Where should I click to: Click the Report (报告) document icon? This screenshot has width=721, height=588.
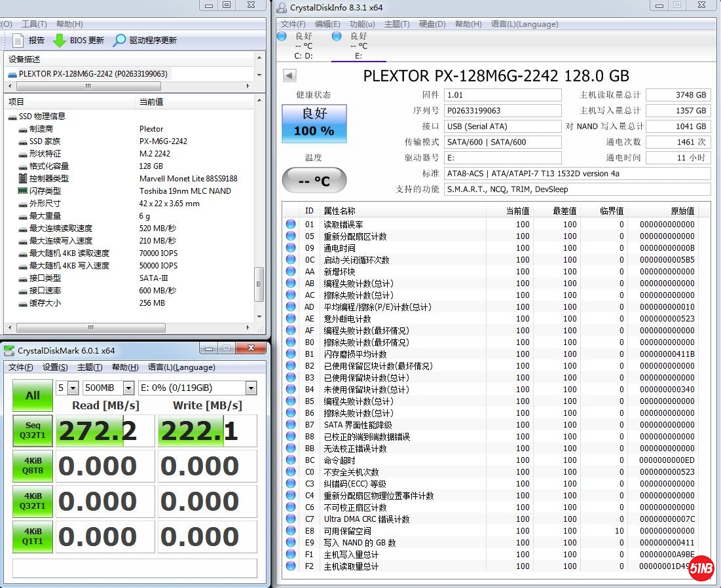click(x=18, y=41)
